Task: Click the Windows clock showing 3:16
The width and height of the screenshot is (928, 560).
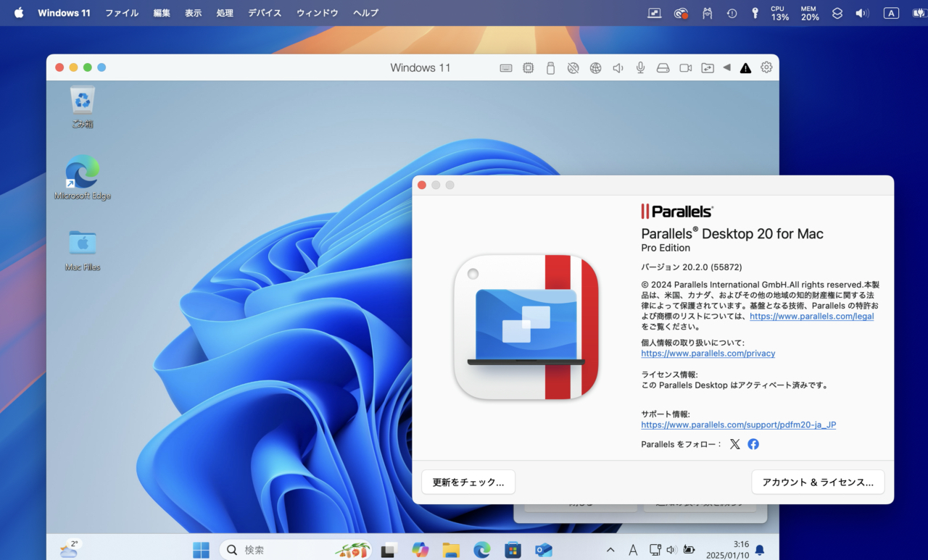Action: [x=728, y=550]
